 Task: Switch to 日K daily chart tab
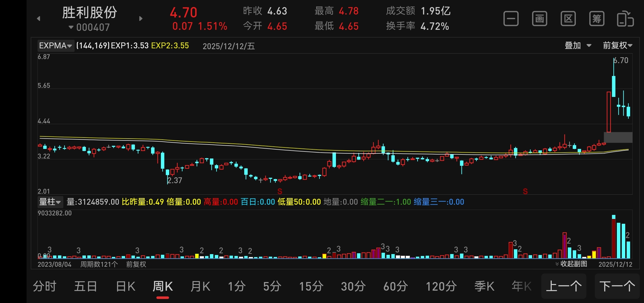125,286
